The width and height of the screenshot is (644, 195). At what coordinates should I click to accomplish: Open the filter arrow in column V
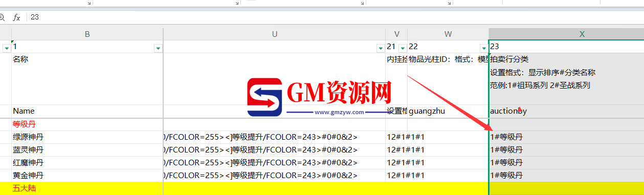(x=402, y=48)
